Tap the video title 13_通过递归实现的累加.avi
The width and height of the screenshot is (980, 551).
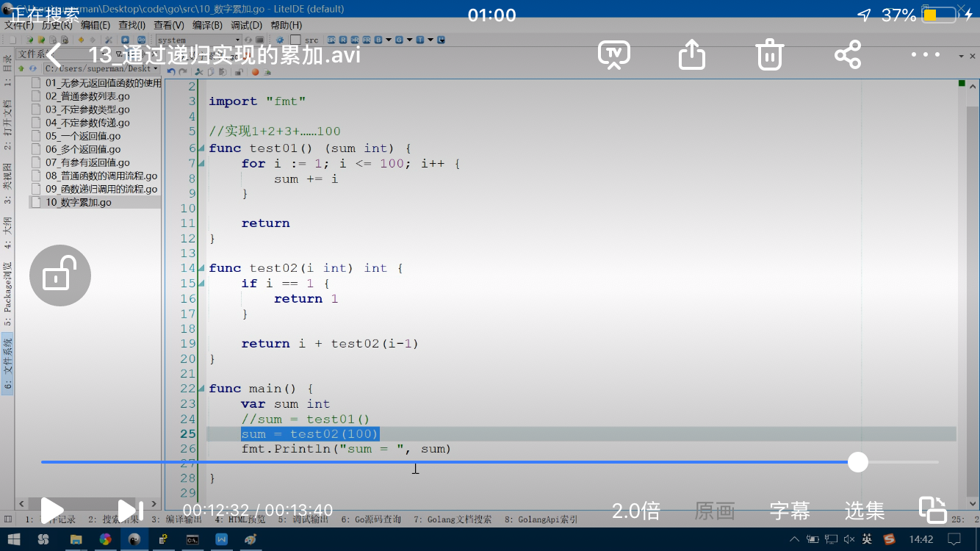[225, 55]
